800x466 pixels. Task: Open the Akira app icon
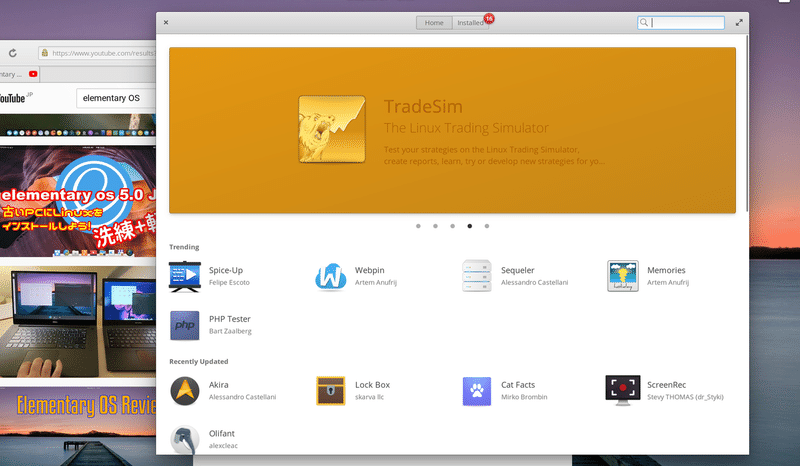pyautogui.click(x=184, y=391)
